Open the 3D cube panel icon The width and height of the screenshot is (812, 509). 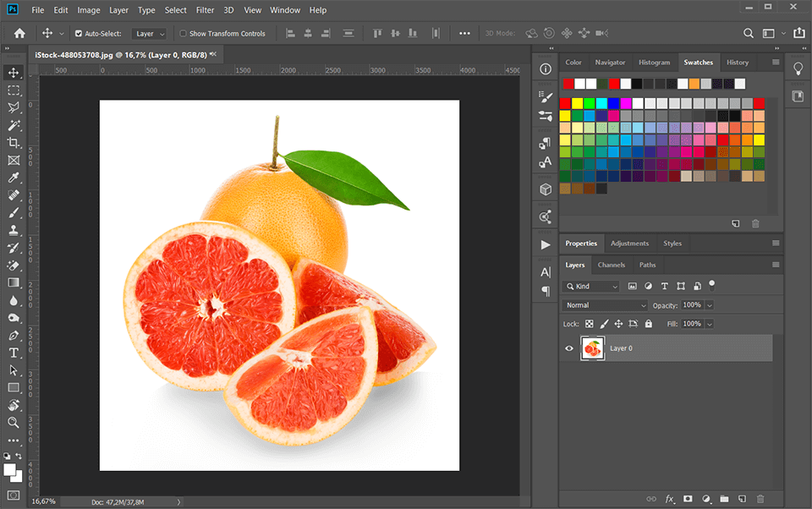coord(546,189)
